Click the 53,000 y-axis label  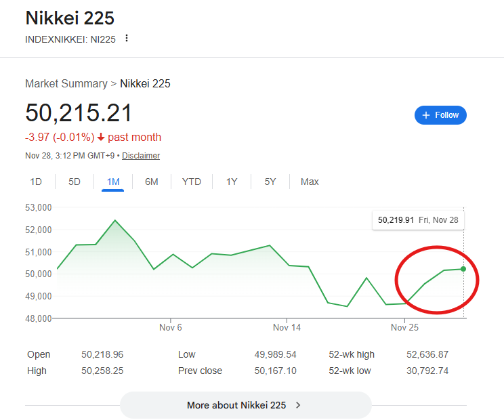(x=38, y=207)
